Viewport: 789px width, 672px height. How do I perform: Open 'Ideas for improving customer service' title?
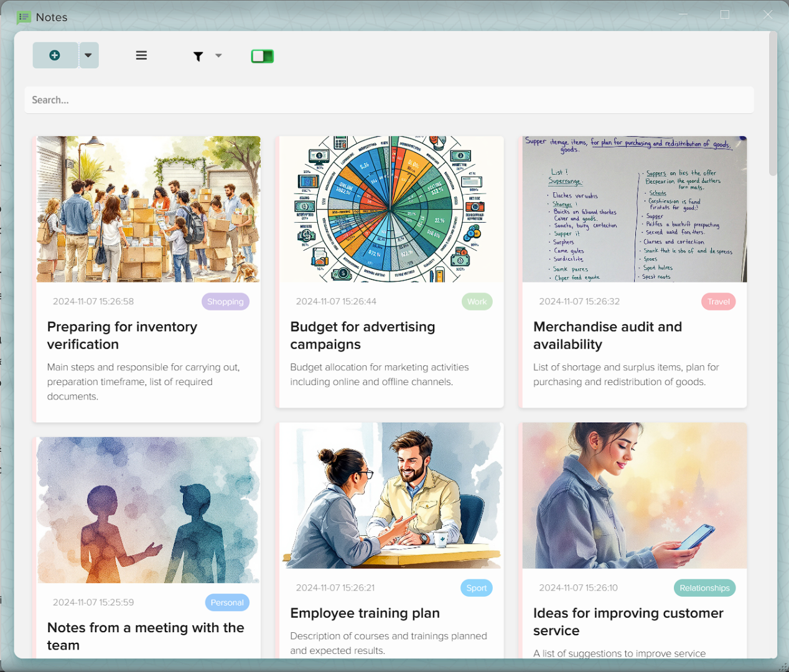pos(628,622)
